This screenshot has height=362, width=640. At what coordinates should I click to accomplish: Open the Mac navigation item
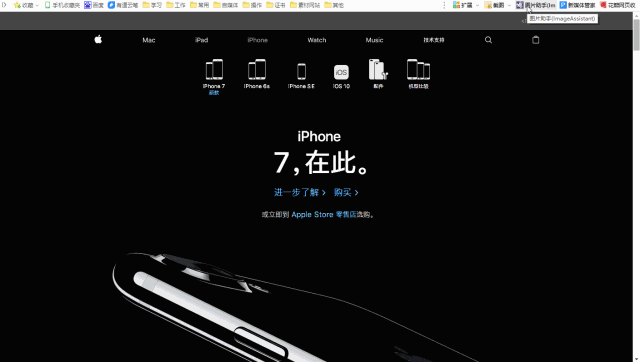149,40
